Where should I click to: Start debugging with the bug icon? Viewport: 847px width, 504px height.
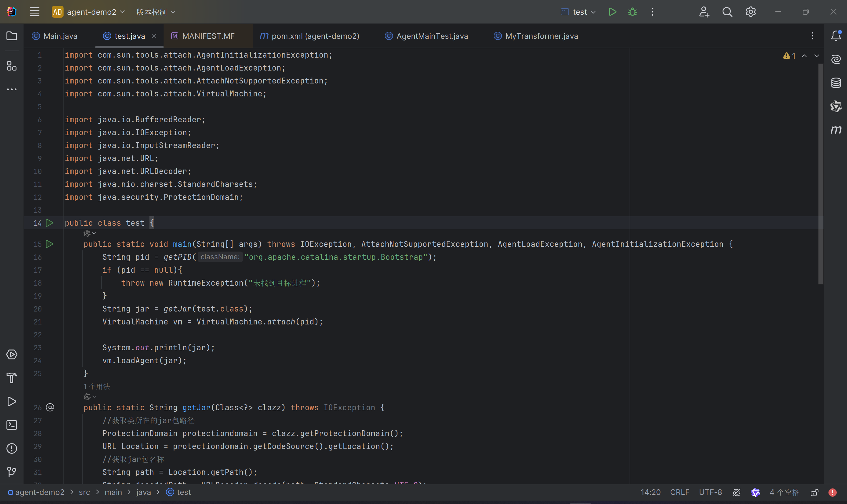click(x=632, y=12)
